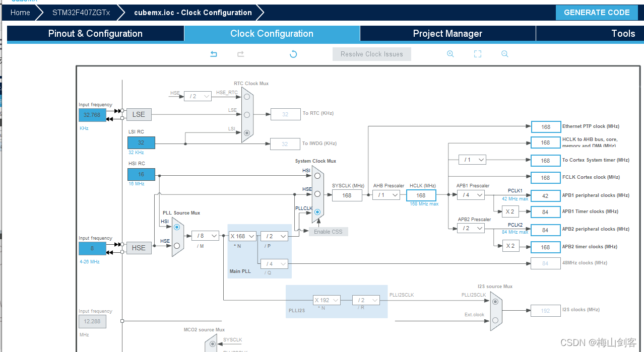Open the /2 PLL P divider dropdown
This screenshot has height=352, width=644.
pyautogui.click(x=274, y=236)
